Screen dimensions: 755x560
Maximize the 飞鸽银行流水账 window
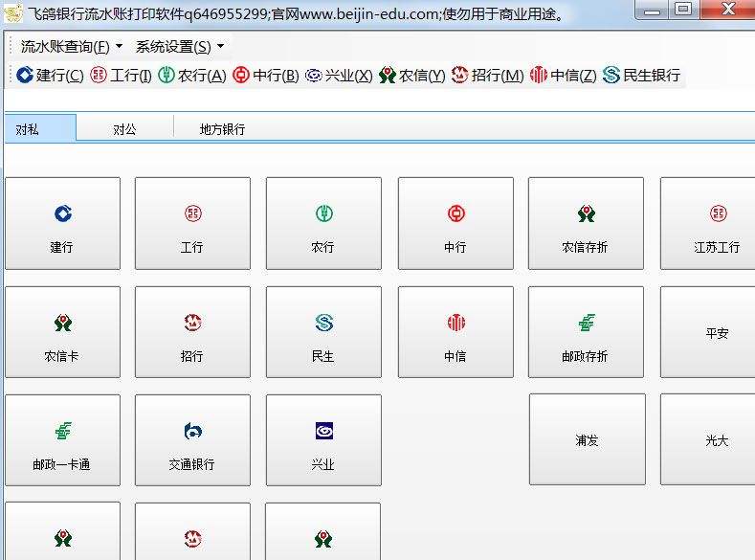[x=683, y=11]
